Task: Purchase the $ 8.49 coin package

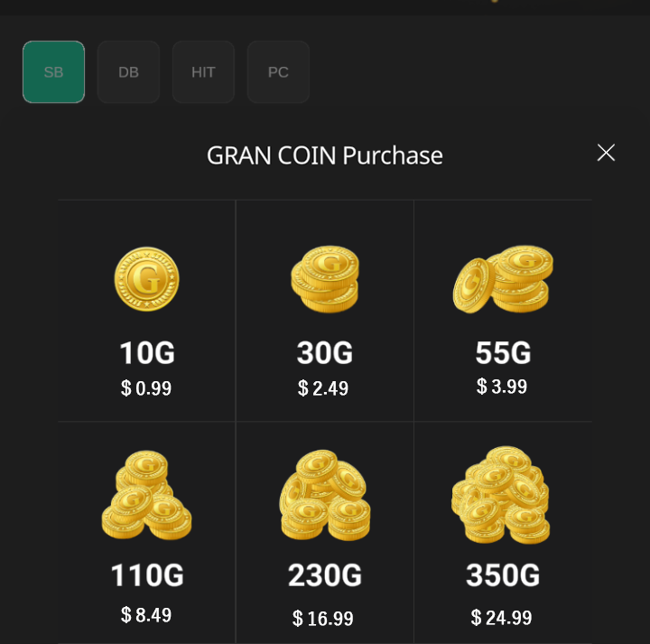Action: [x=147, y=533]
